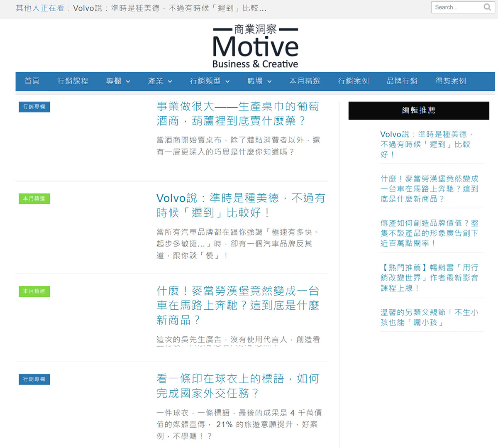This screenshot has width=498, height=448.
Task: Open 行銷課程 from the menu bar
Action: (73, 81)
